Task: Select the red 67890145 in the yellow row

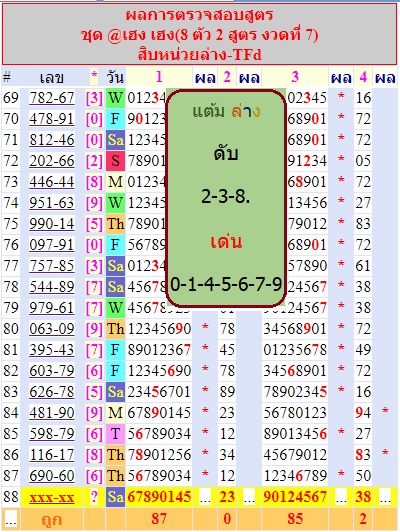Action: 159,497
